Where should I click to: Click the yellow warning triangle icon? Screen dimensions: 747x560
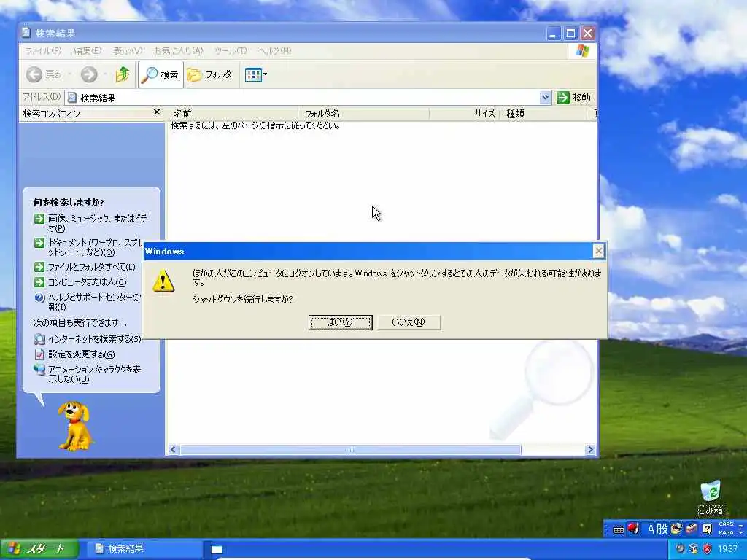163,281
